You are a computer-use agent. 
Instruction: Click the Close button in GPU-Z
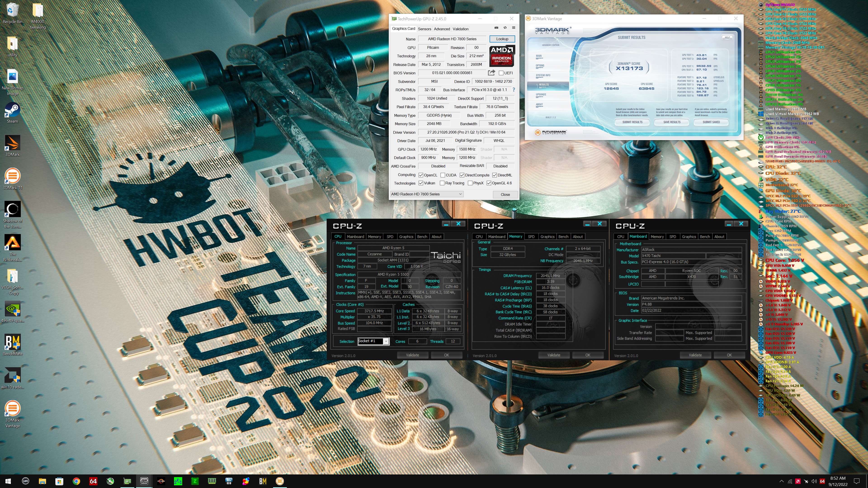tap(505, 195)
